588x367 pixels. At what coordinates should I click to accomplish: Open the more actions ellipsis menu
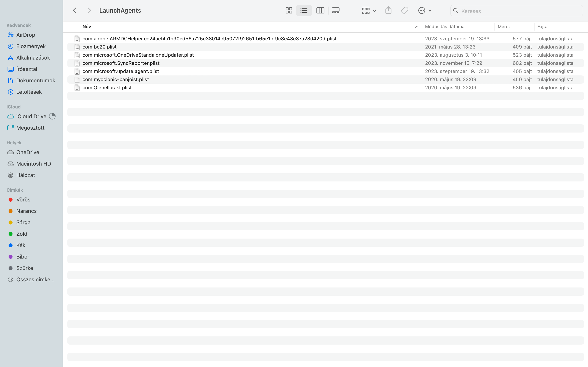click(424, 10)
